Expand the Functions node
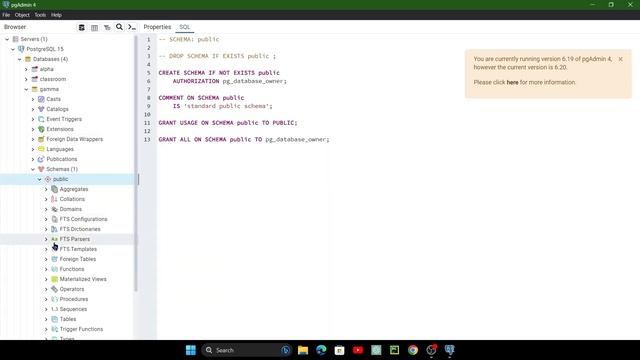Viewport: 640px width, 360px height. pos(46,269)
